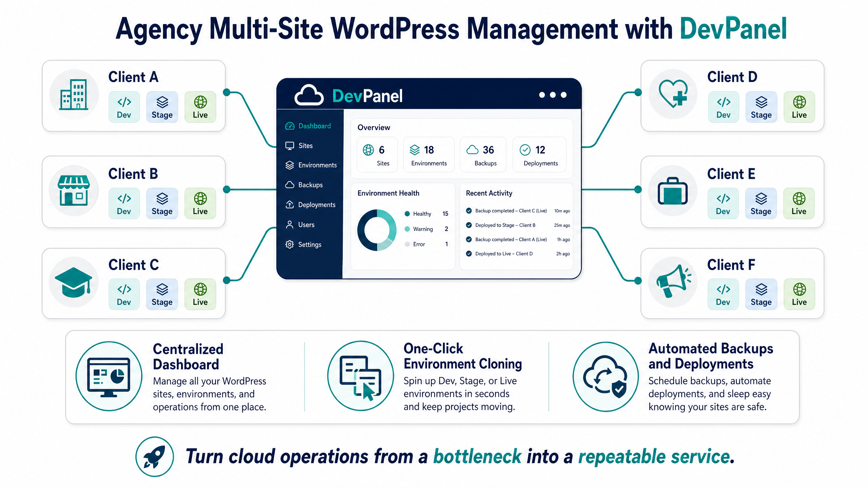The width and height of the screenshot is (868, 488).
Task: Select the Warning legend entry
Action: pyautogui.click(x=426, y=229)
